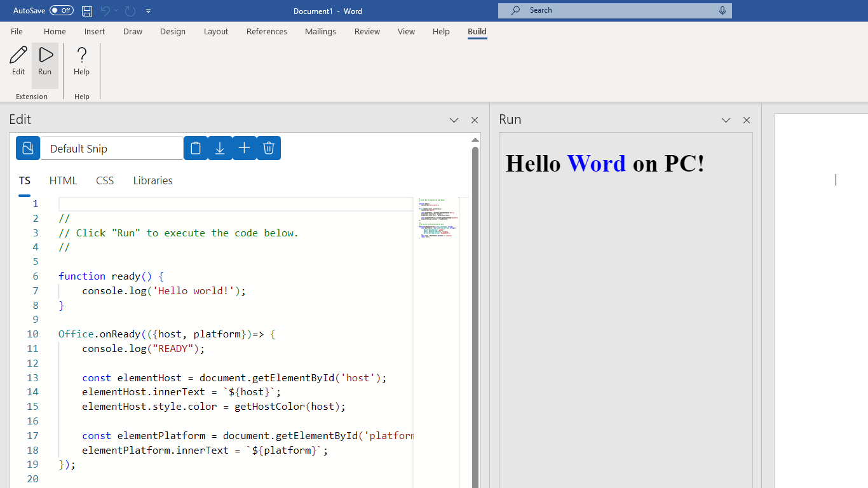Screen dimensions: 868x488
Task: Click the Default Snip name field
Action: pyautogui.click(x=112, y=149)
